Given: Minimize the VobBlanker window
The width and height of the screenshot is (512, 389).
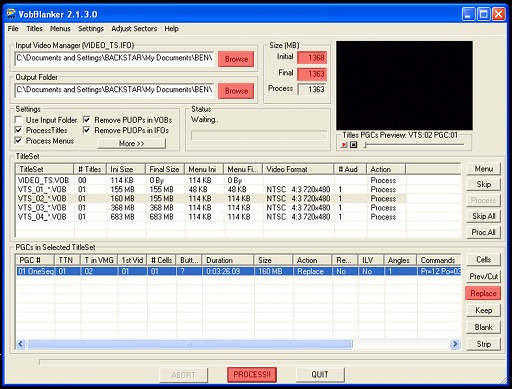Looking at the screenshot, I should tap(468, 14).
